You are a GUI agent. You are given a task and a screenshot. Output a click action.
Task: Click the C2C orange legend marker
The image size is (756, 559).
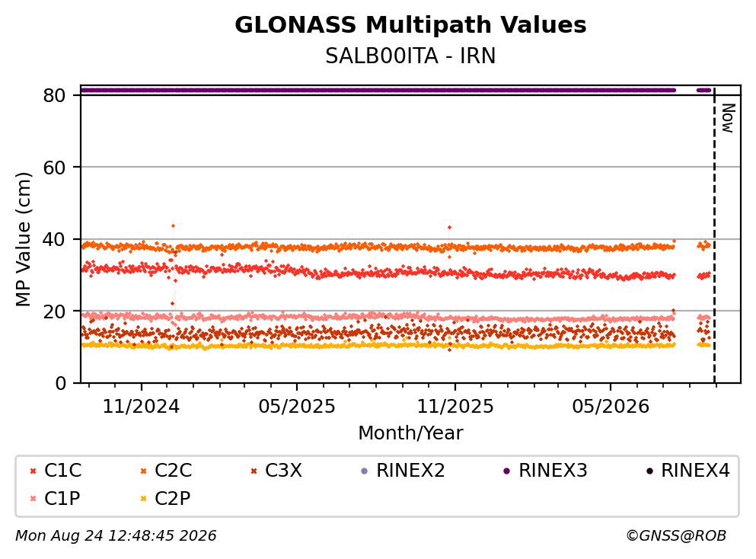(x=143, y=471)
